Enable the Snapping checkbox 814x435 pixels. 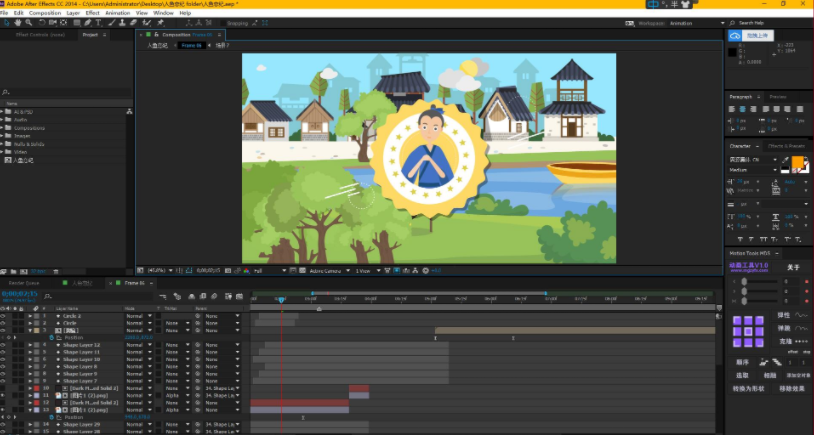223,22
